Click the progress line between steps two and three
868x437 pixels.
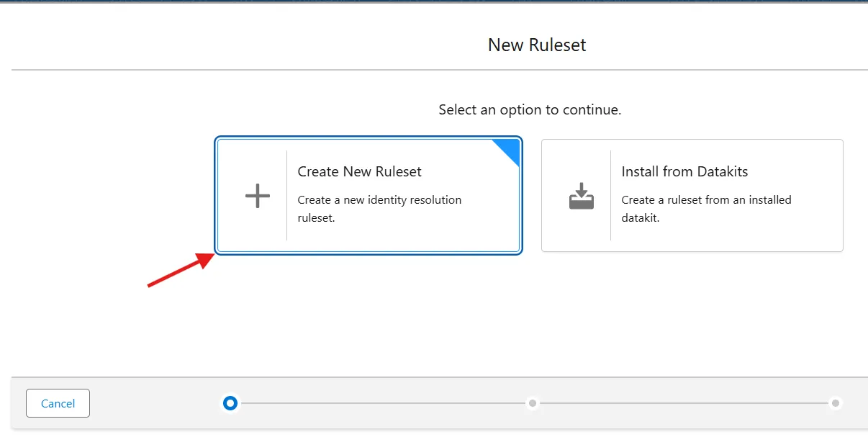click(x=684, y=403)
